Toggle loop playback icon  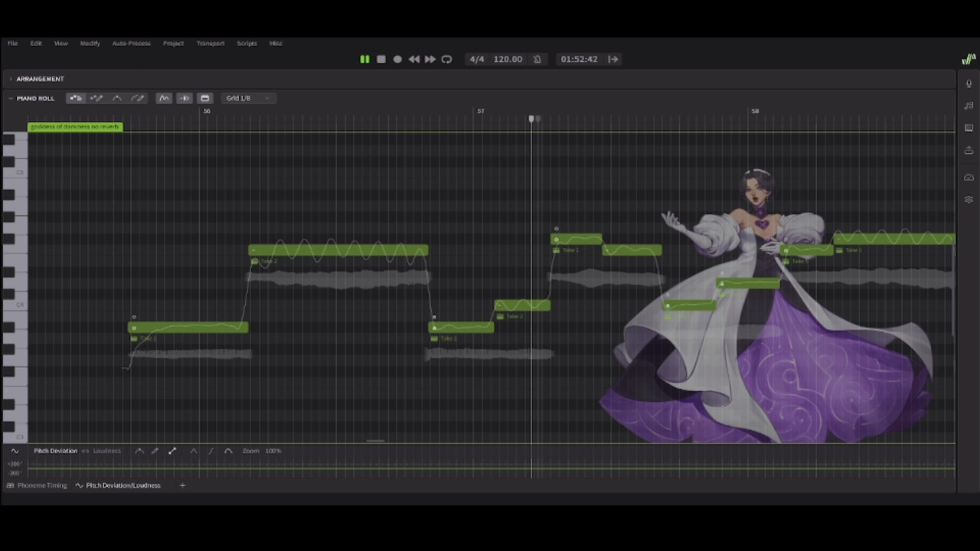click(x=447, y=59)
